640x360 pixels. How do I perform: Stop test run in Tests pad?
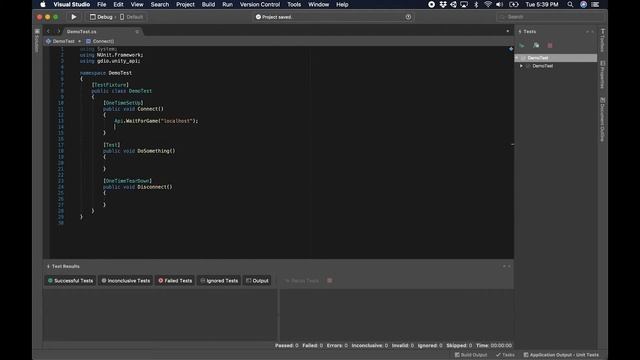pyautogui.click(x=550, y=45)
